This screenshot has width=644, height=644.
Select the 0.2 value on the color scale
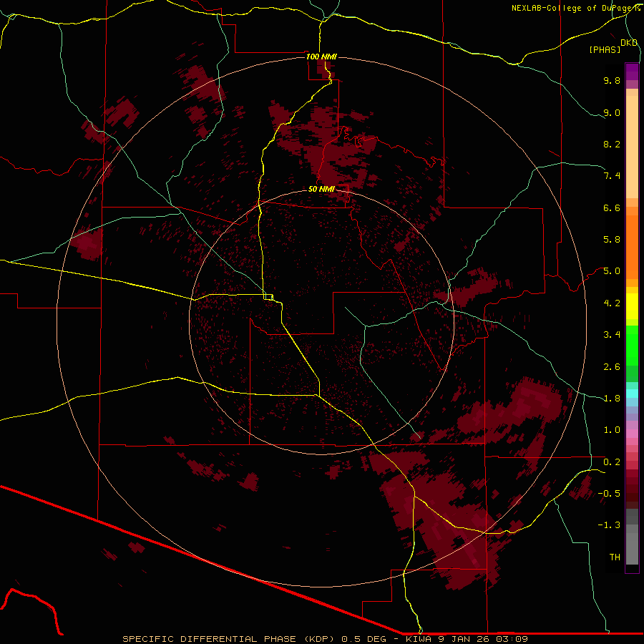pos(612,462)
